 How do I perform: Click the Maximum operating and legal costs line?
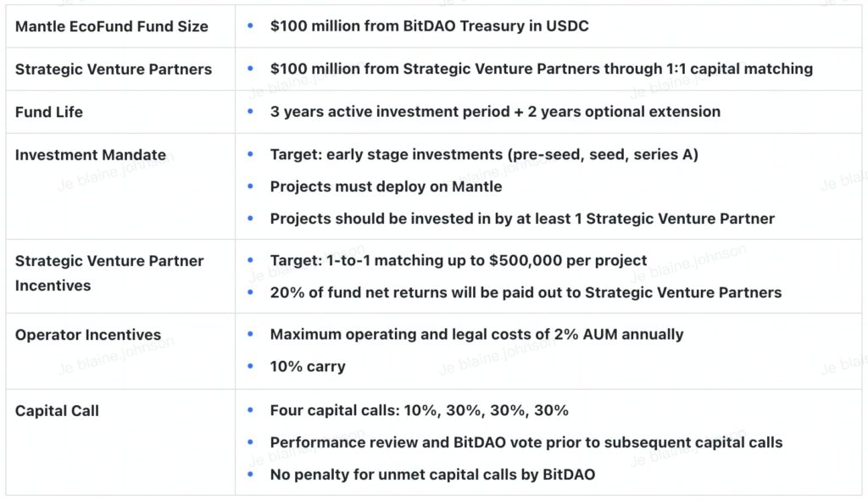476,335
